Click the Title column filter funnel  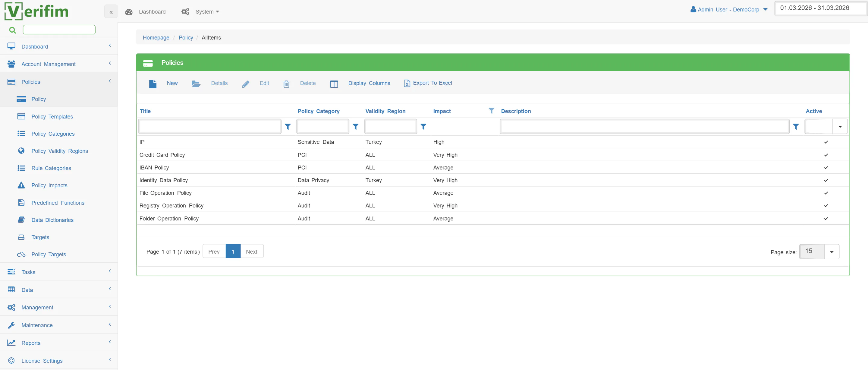(288, 127)
